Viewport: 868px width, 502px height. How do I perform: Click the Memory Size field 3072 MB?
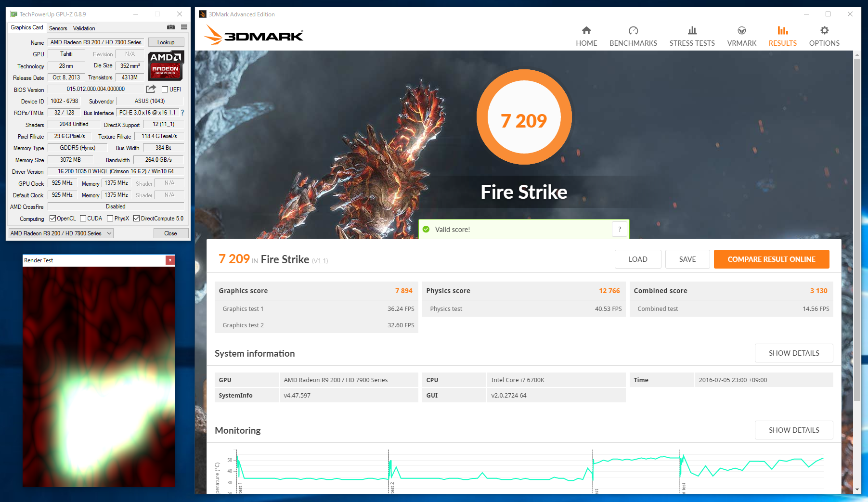70,160
